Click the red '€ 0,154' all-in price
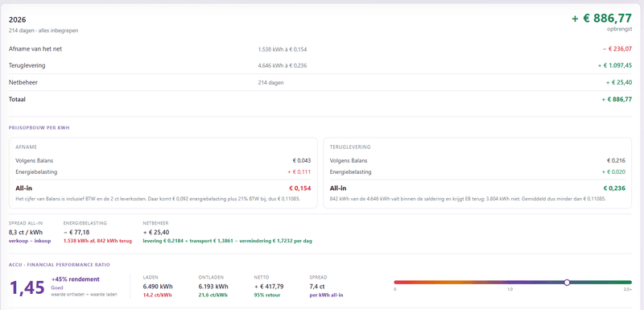This screenshot has width=644, height=310. 299,188
